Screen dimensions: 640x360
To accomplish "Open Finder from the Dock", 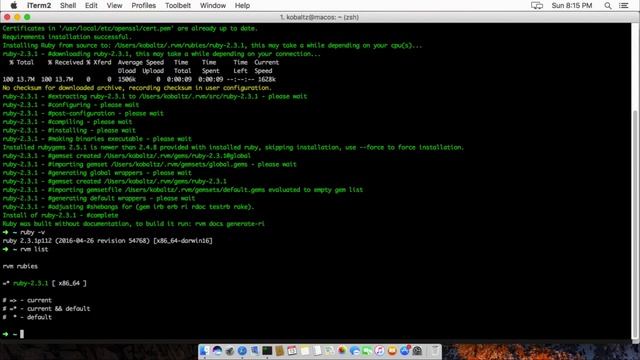I will click(x=204, y=351).
